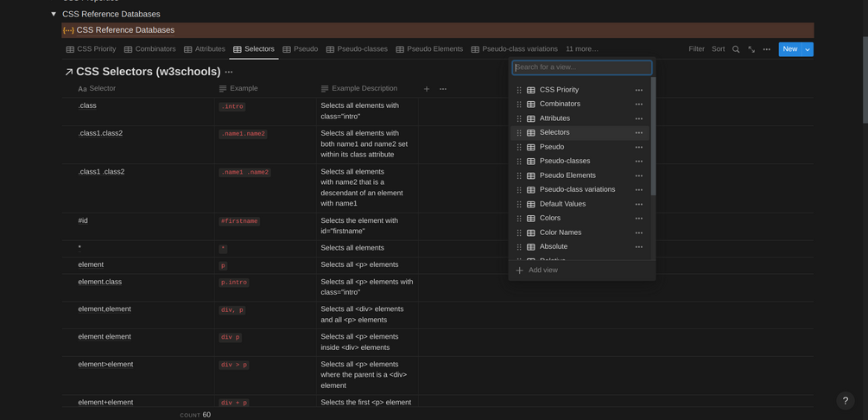The image size is (868, 420).
Task: Open three-dots options for Default Values view
Action: pyautogui.click(x=639, y=205)
